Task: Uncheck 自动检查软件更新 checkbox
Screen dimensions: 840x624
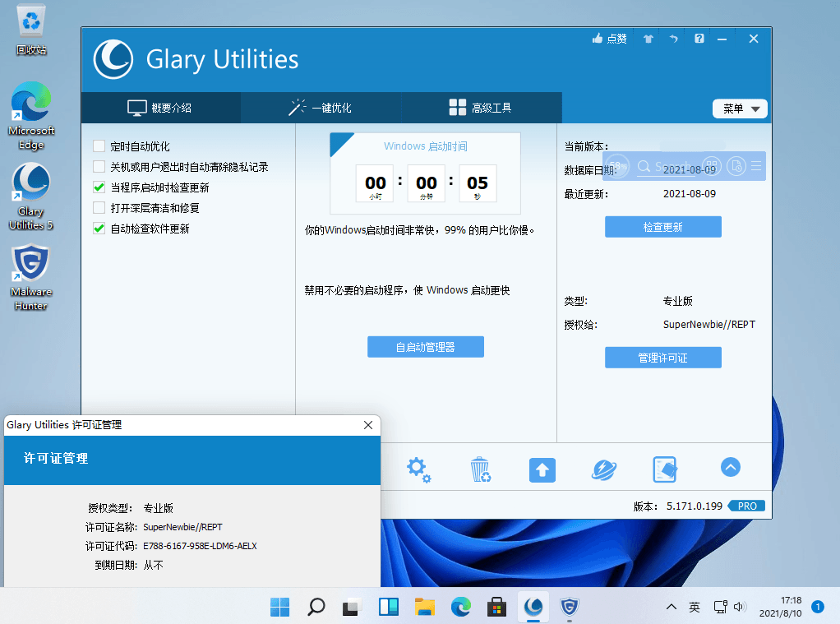Action: tap(99, 229)
